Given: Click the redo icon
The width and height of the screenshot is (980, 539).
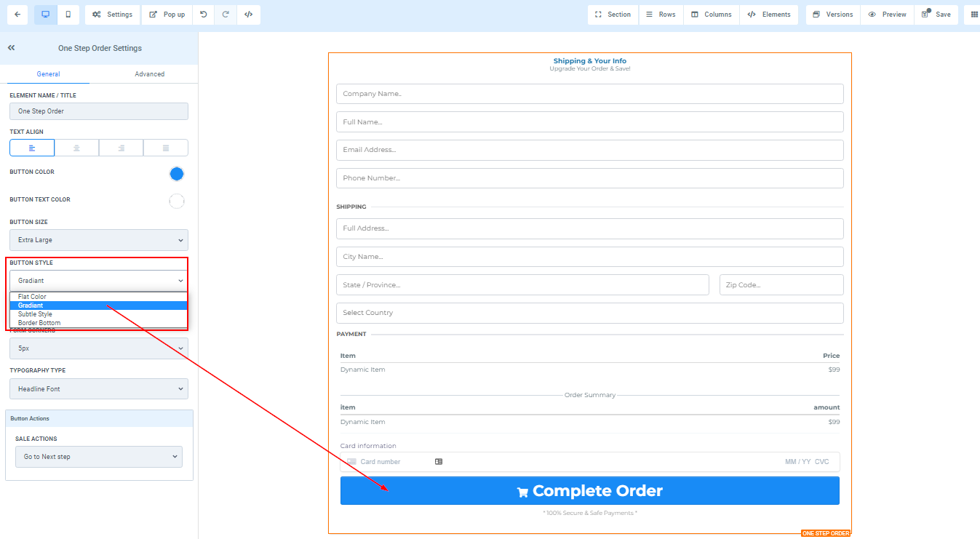Looking at the screenshot, I should [x=226, y=15].
